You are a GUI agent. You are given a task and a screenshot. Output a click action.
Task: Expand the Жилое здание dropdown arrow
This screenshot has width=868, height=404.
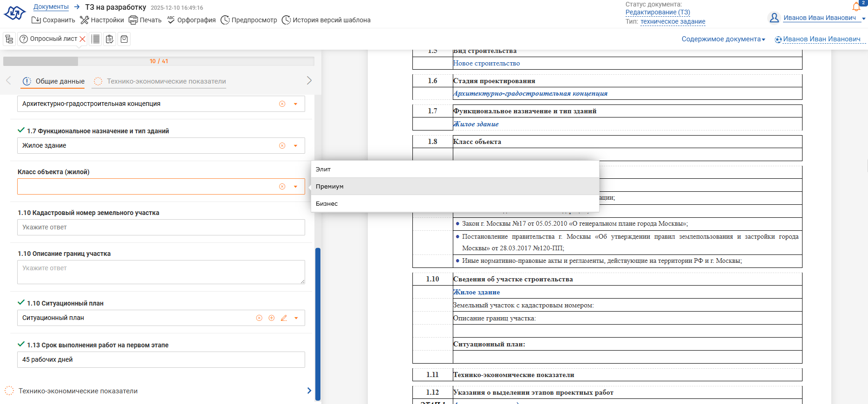tap(295, 146)
